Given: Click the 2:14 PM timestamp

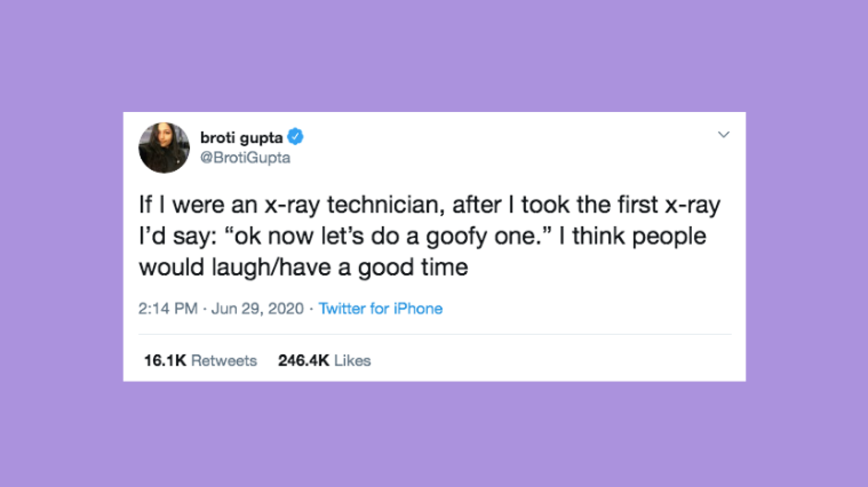Looking at the screenshot, I should (167, 308).
